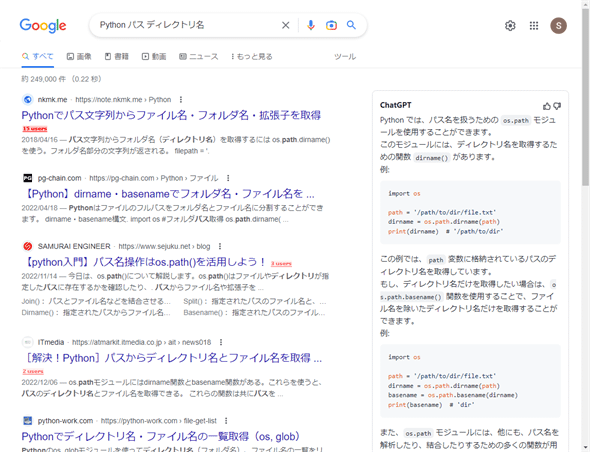The image size is (590, 452).
Task: Open Pythonでディレクトリ名・ファイル名の一覧取得 result
Action: tap(161, 437)
